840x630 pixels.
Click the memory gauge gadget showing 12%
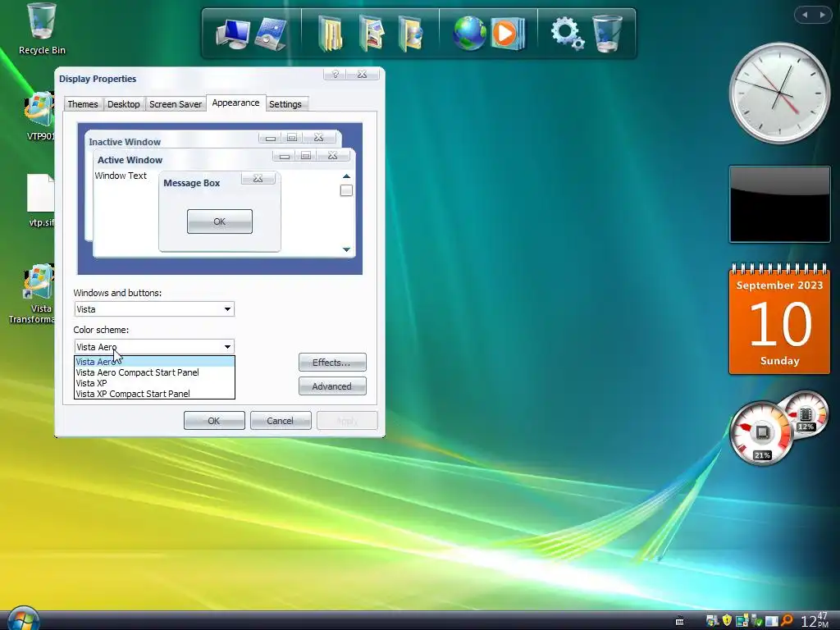pos(807,413)
